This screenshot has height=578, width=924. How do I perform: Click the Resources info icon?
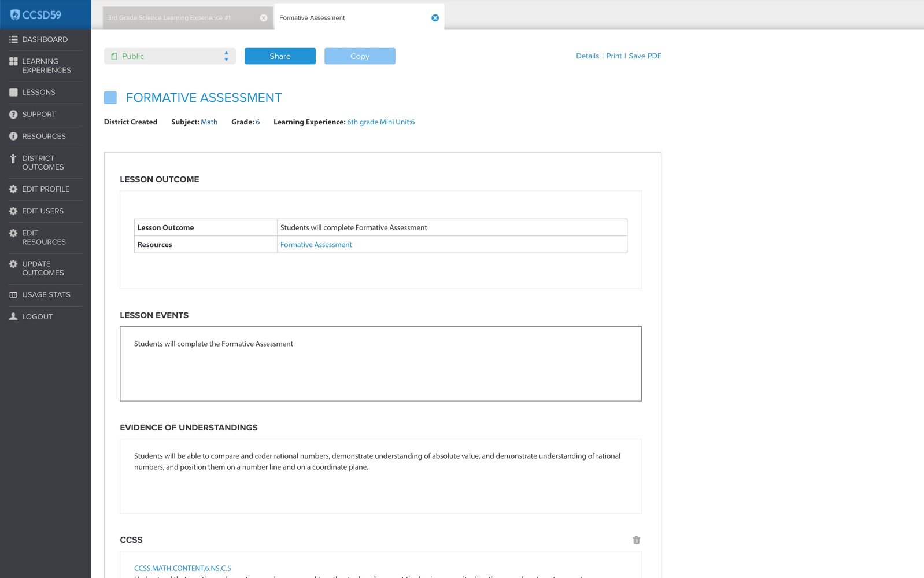coord(13,137)
